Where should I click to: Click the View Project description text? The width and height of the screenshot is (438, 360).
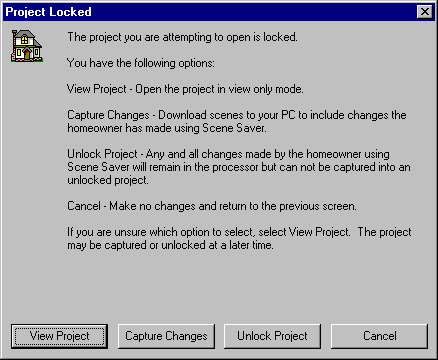[x=185, y=89]
